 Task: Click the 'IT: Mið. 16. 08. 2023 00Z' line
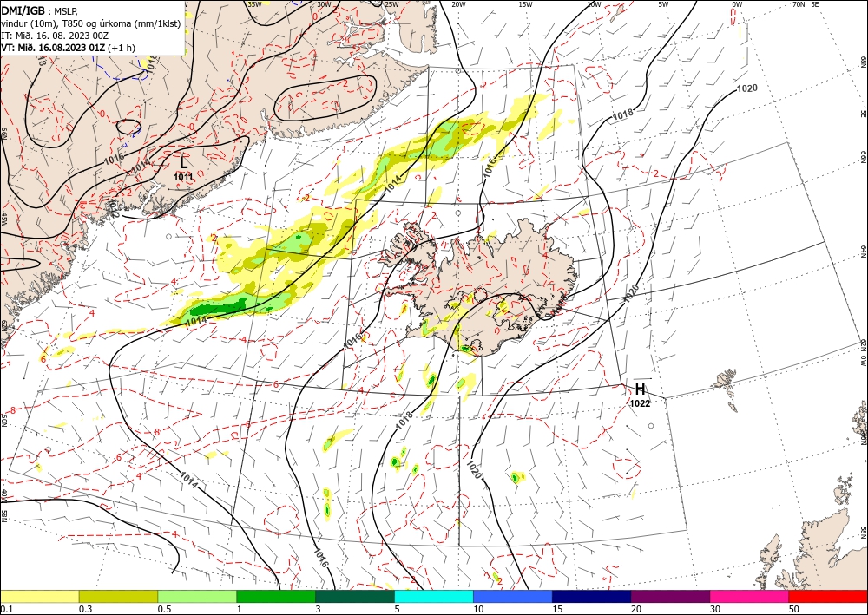click(54, 36)
